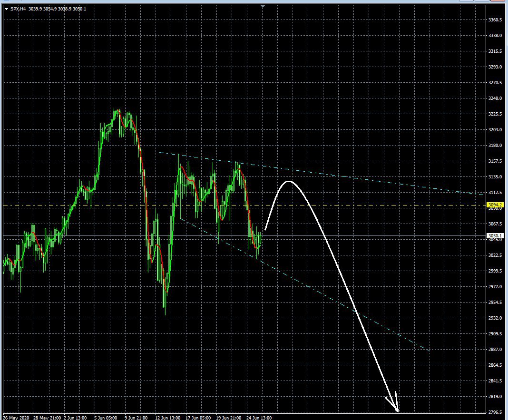Click the 3180.0 price scale label

pos(495,146)
